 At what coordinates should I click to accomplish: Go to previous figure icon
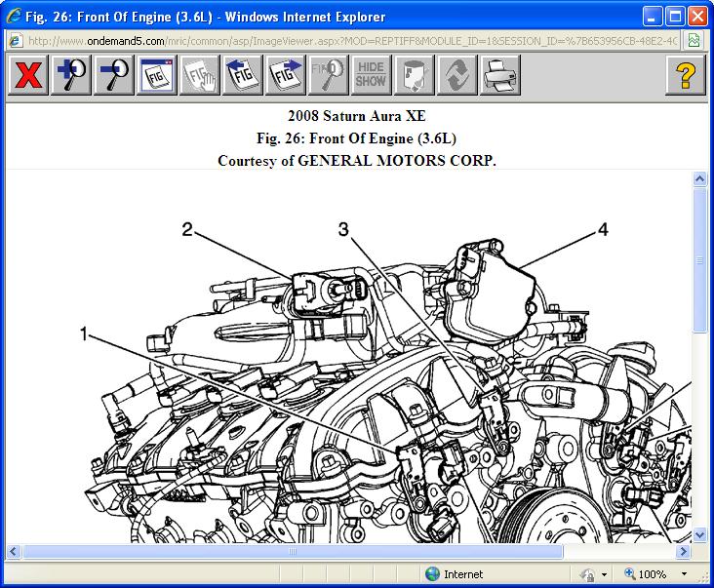click(x=242, y=75)
